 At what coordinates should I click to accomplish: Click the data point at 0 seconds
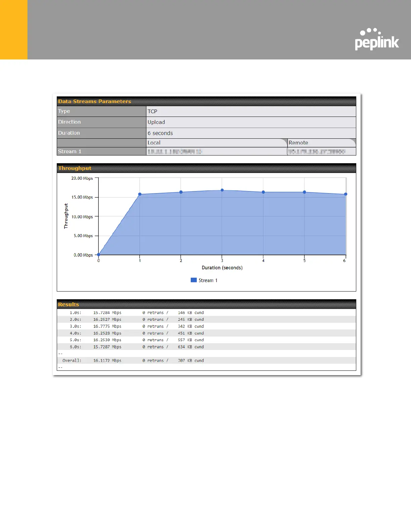pos(98,255)
